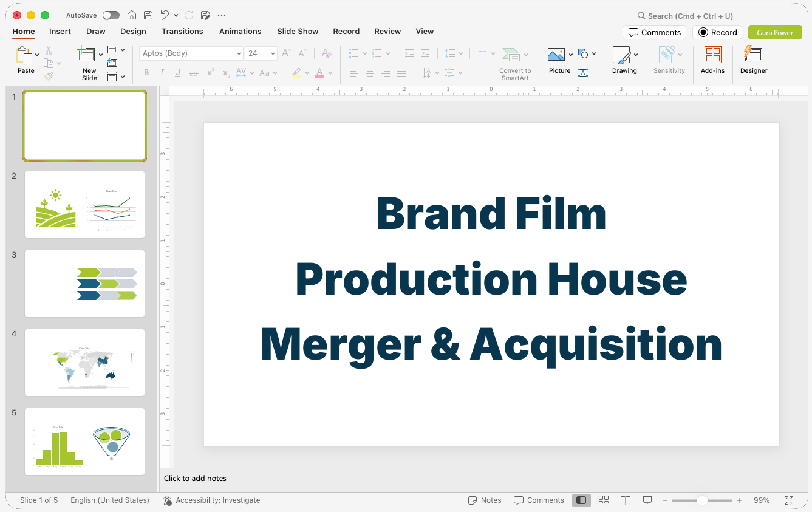
Task: Click the Format Painter brush icon
Action: 49,76
